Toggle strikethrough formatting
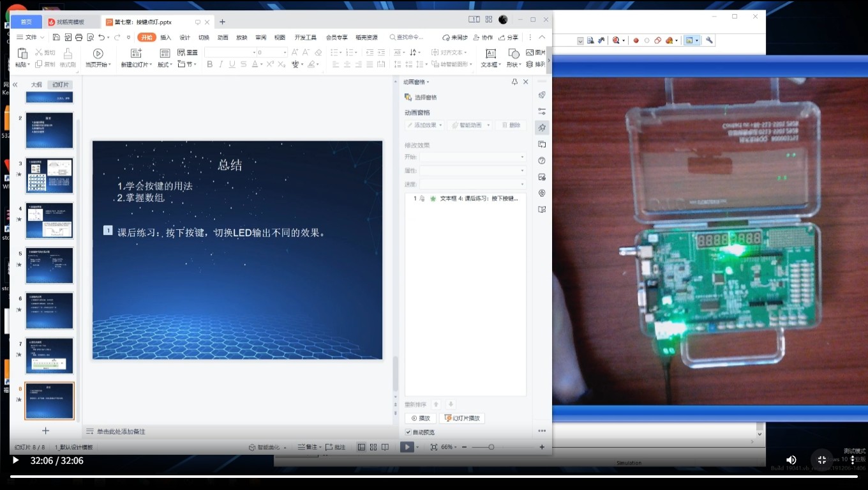Image resolution: width=868 pixels, height=490 pixels. (243, 64)
